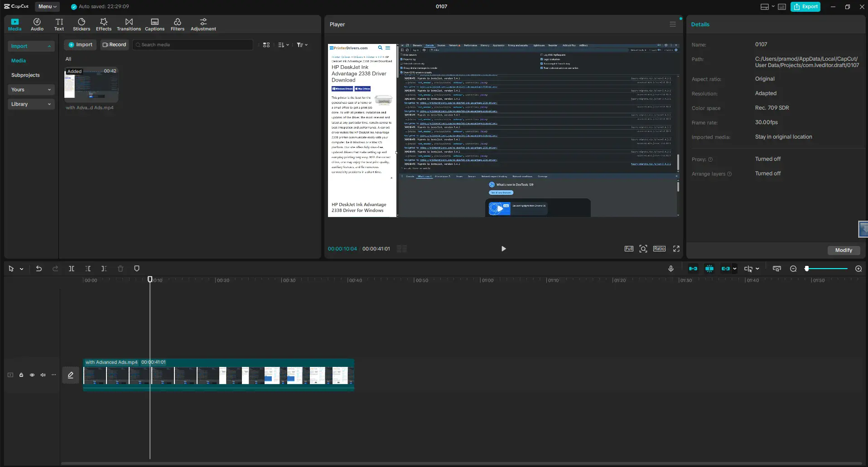Switch to the Captions tab

pyautogui.click(x=154, y=24)
